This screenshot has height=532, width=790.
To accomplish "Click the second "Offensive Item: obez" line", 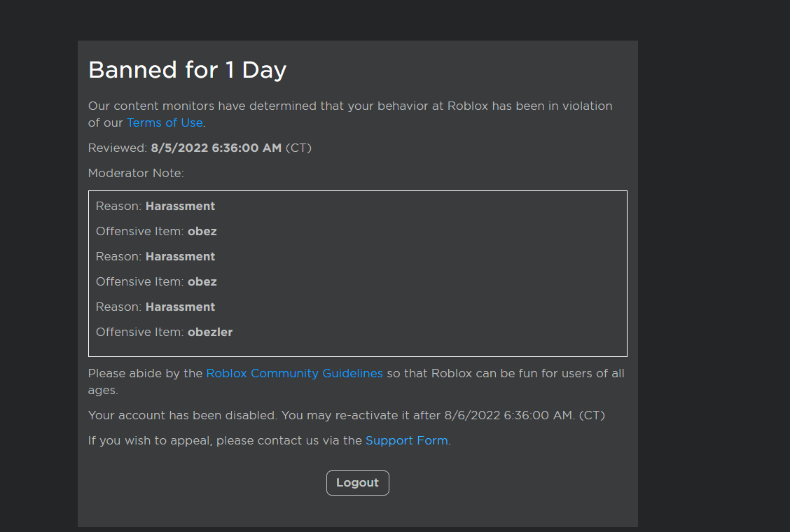I will pos(156,281).
